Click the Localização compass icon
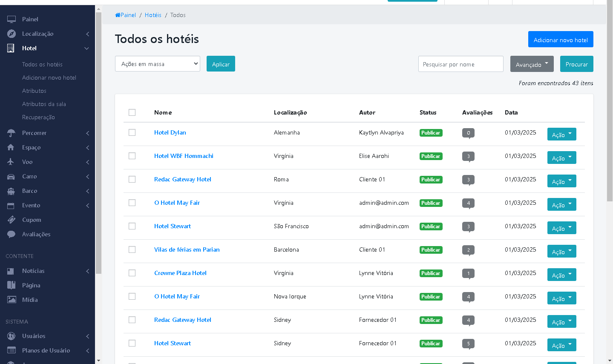 pos(12,34)
